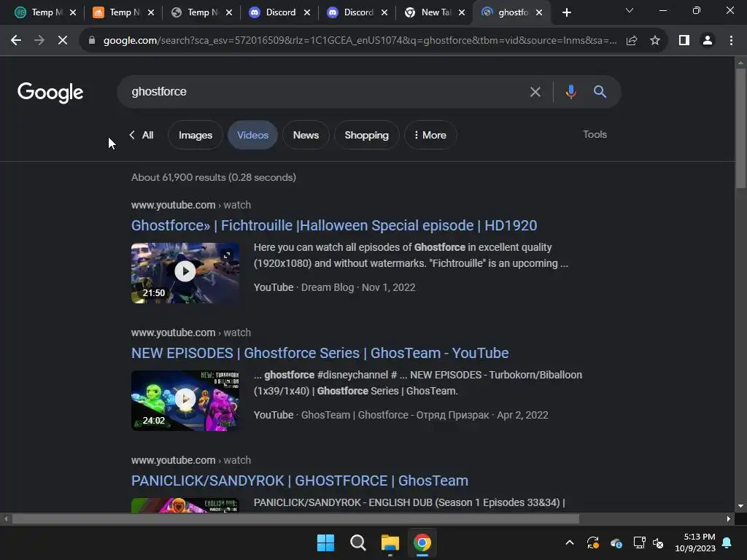
Task: Open the Chrome profile avatar
Action: click(708, 41)
